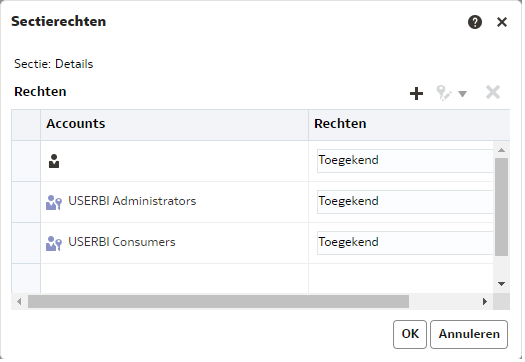Open the Toegekend dropdown for the first account

[405, 161]
